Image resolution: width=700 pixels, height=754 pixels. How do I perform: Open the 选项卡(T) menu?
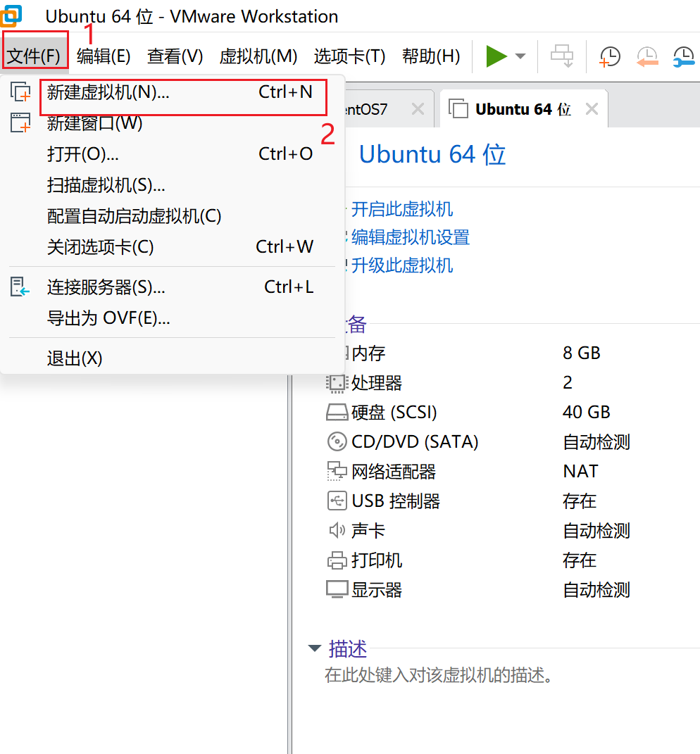350,56
